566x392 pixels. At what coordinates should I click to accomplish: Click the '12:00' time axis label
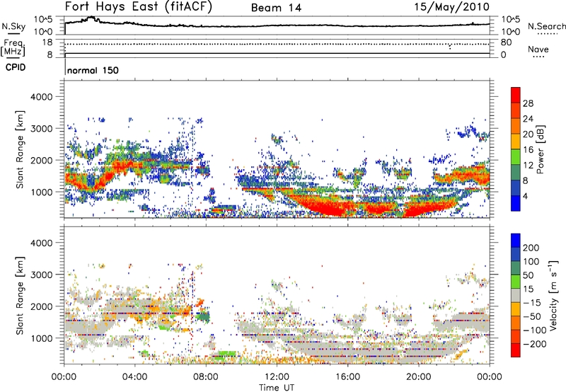click(x=277, y=377)
